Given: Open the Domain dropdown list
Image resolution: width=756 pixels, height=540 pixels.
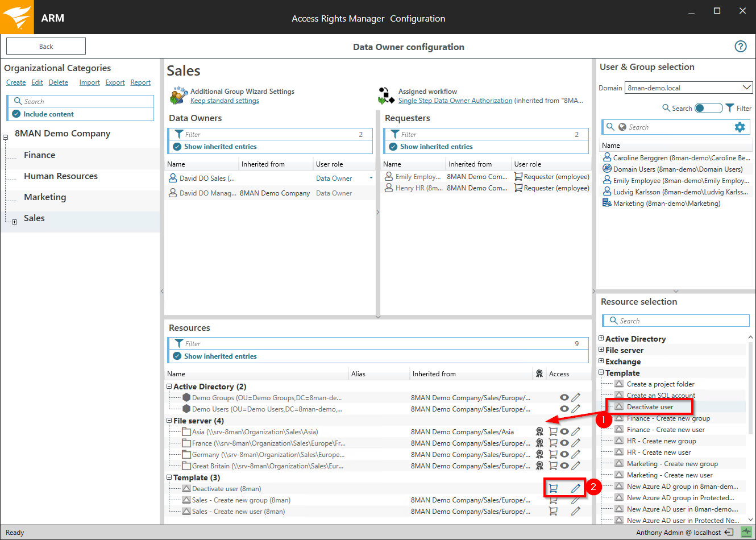Looking at the screenshot, I should (x=746, y=88).
